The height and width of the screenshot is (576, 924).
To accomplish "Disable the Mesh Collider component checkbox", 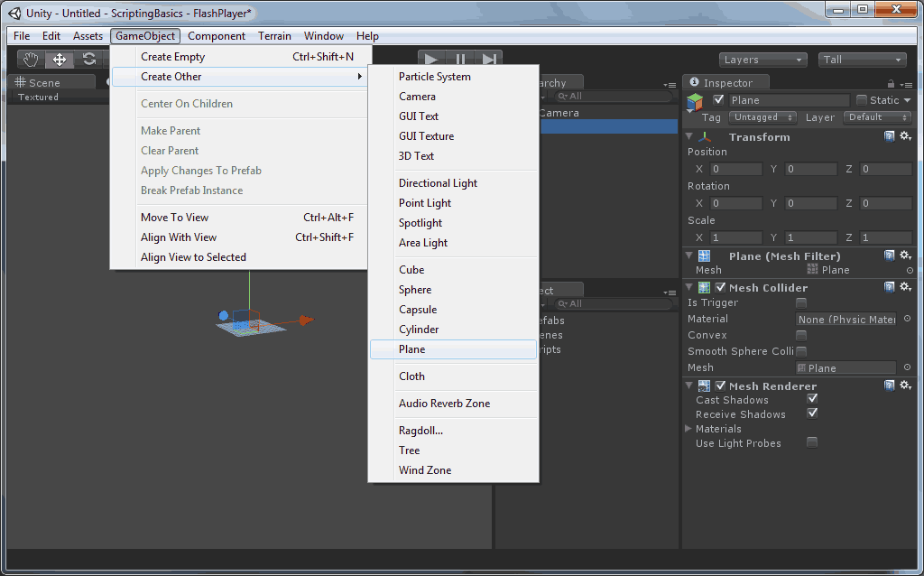I will (720, 288).
